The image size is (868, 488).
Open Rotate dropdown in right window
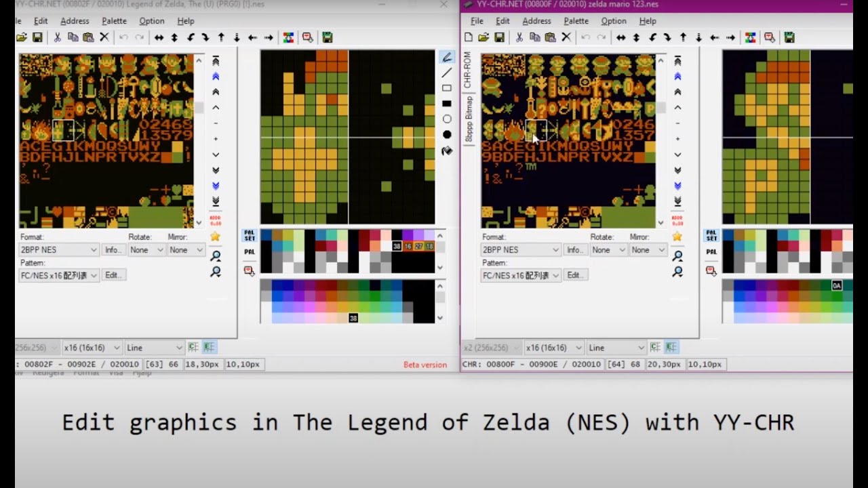point(609,249)
